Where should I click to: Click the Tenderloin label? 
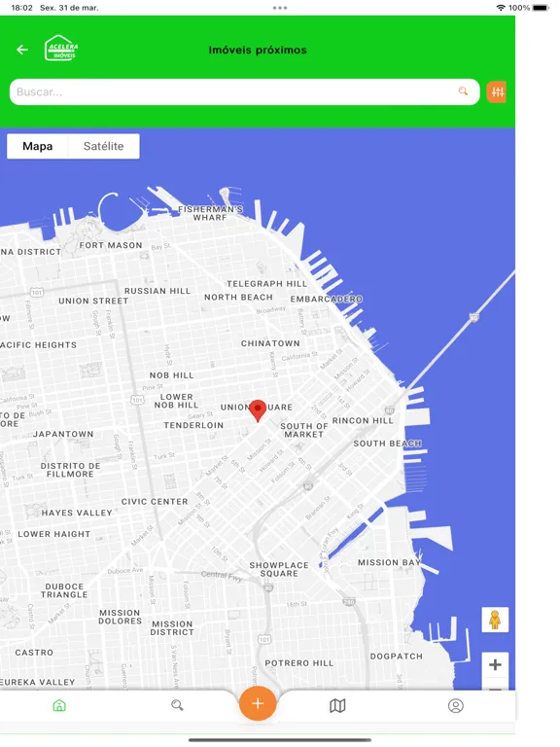click(x=193, y=425)
